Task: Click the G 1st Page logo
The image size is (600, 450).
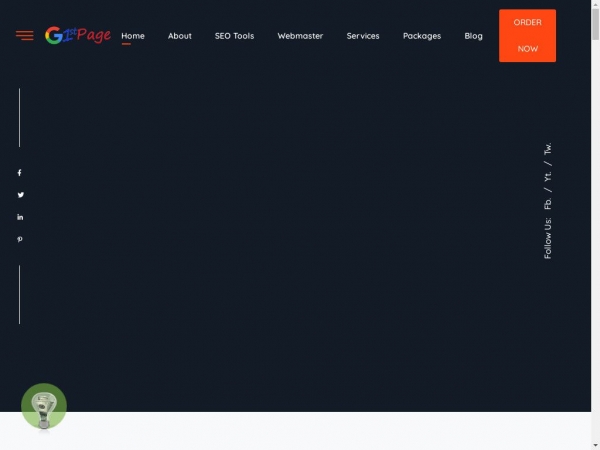Action: [77, 36]
